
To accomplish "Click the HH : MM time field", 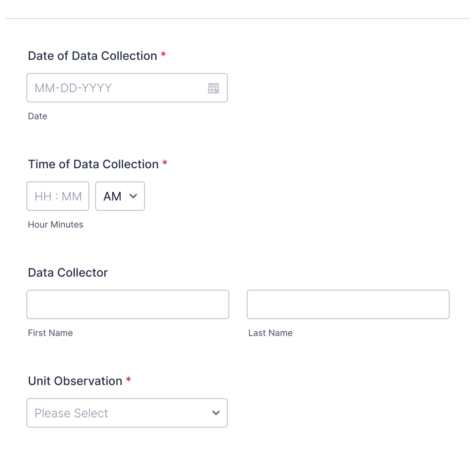I will pyautogui.click(x=57, y=196).
